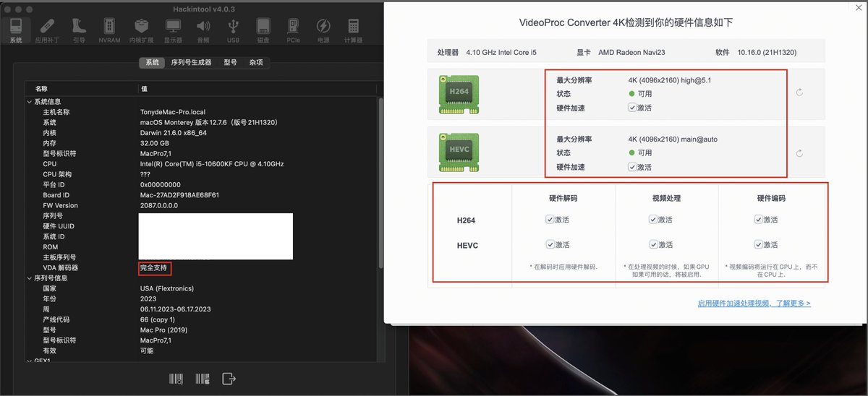Toggle H264 硬件解码 激活 checkbox
Image resolution: width=868 pixels, height=396 pixels.
pos(549,220)
